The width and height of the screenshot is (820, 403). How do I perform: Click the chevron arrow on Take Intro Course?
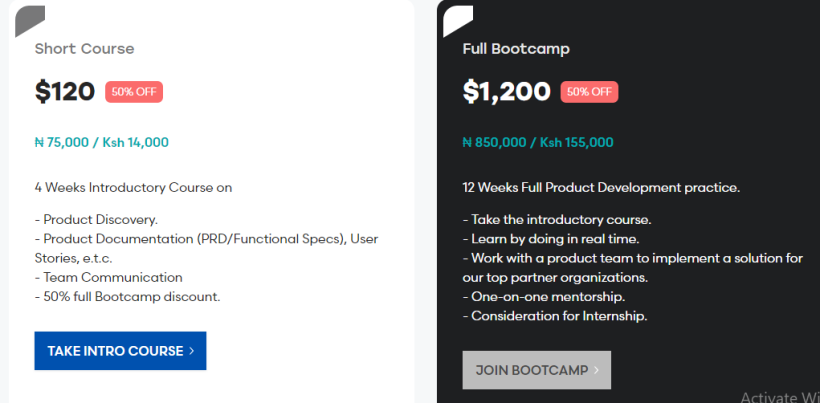[191, 351]
